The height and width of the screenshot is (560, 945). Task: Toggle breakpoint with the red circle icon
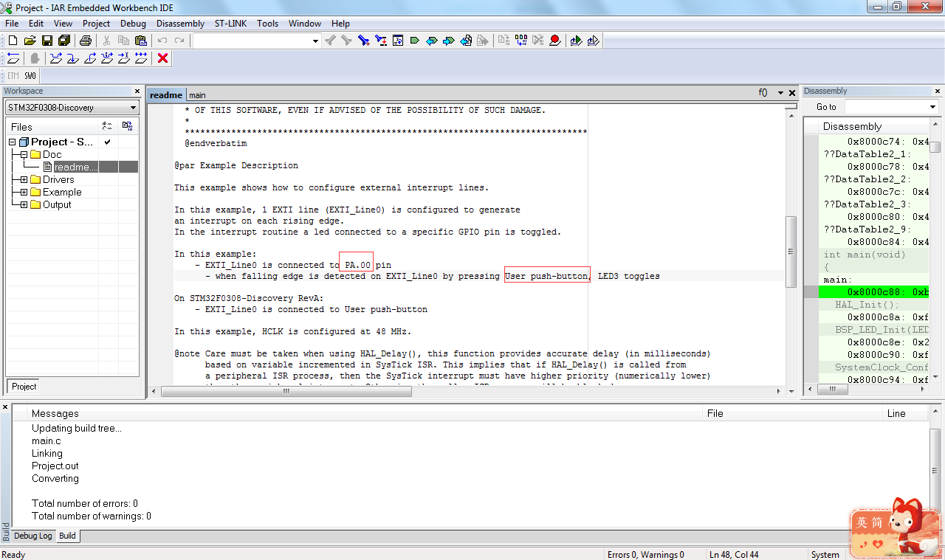[x=554, y=41]
